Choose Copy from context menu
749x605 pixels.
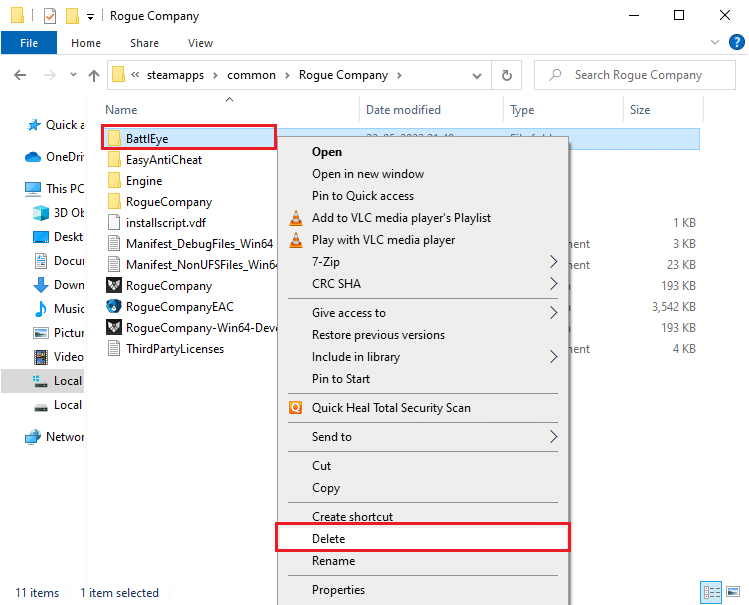[423, 488]
